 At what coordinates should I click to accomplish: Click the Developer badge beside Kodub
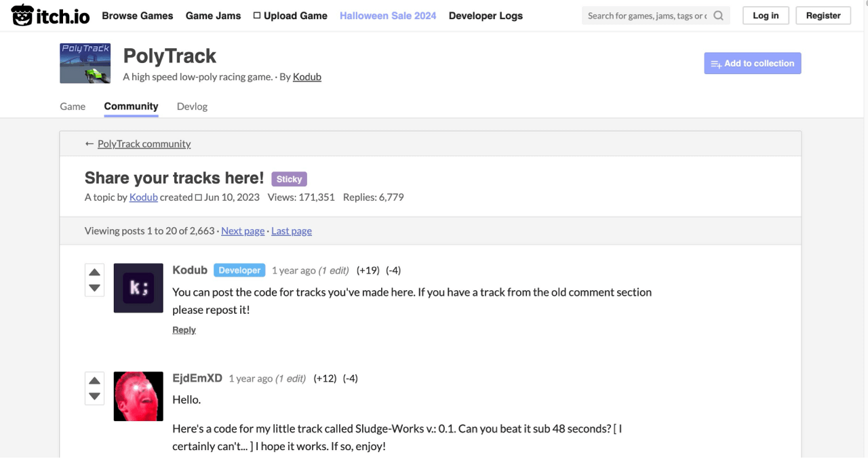pos(239,270)
